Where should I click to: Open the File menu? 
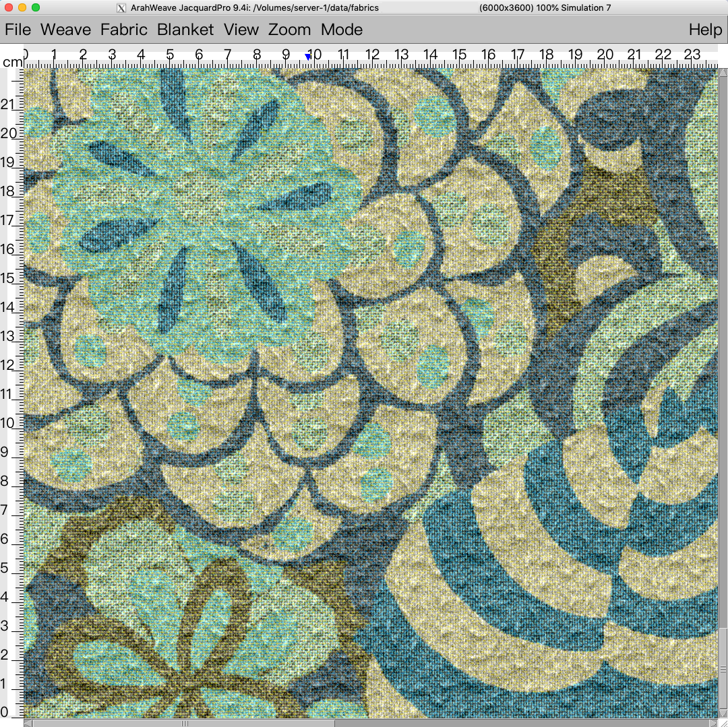coord(18,30)
